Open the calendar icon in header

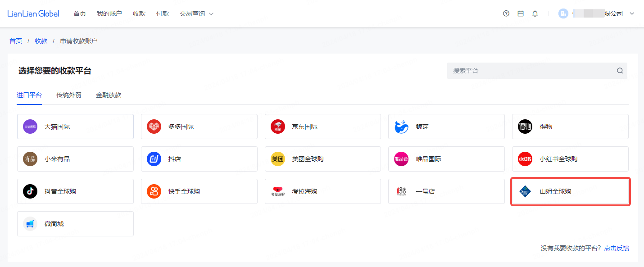tap(521, 14)
